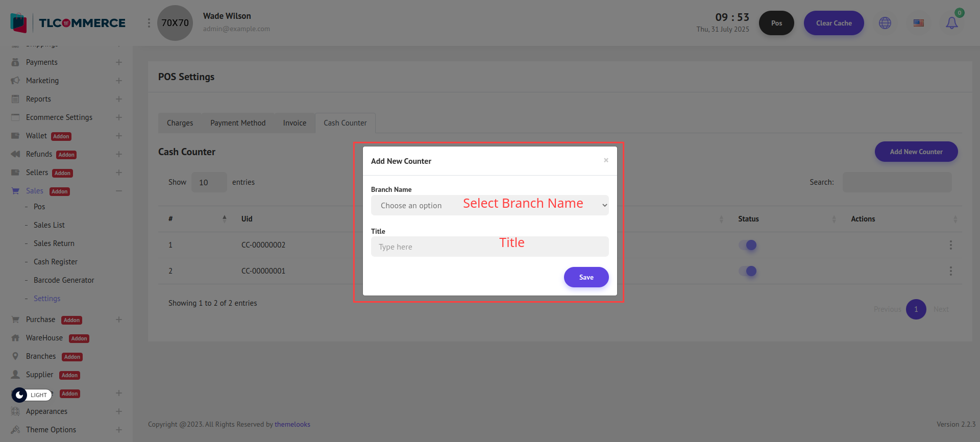Open actions menu for CC-00000001 row
Image resolution: width=980 pixels, height=442 pixels.
pyautogui.click(x=950, y=271)
